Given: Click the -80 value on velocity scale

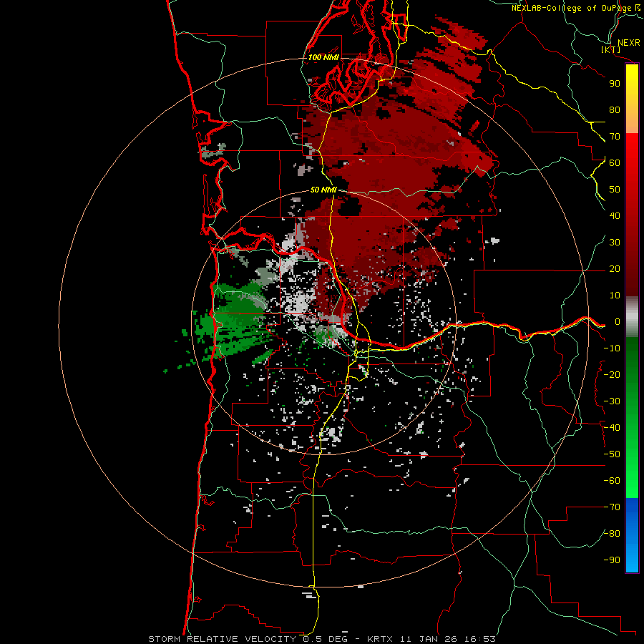Looking at the screenshot, I should 612,534.
